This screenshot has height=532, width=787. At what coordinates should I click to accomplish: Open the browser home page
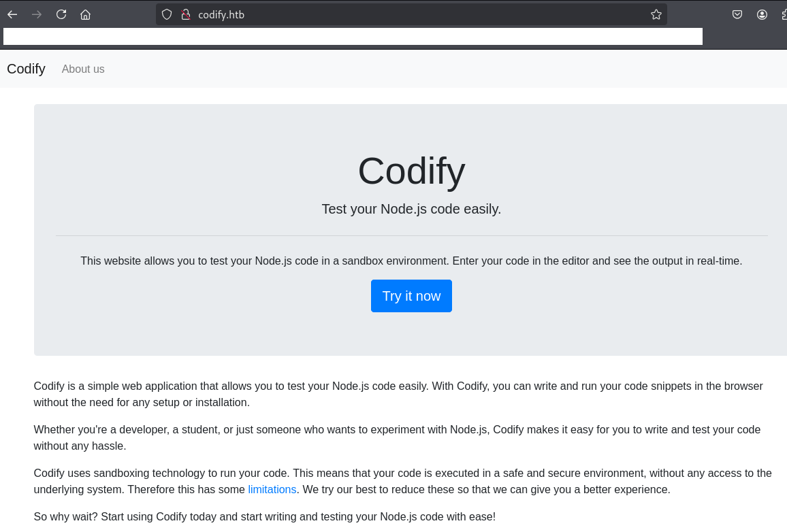tap(85, 14)
